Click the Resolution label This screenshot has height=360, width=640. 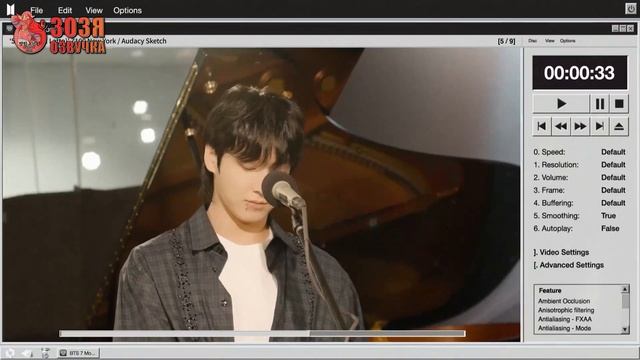[x=556, y=164]
